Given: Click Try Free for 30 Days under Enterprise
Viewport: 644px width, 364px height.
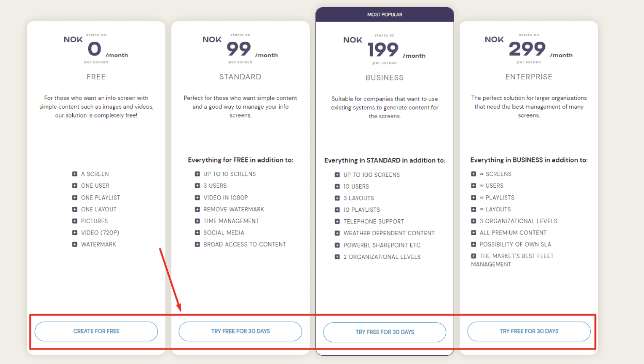Looking at the screenshot, I should point(529,331).
